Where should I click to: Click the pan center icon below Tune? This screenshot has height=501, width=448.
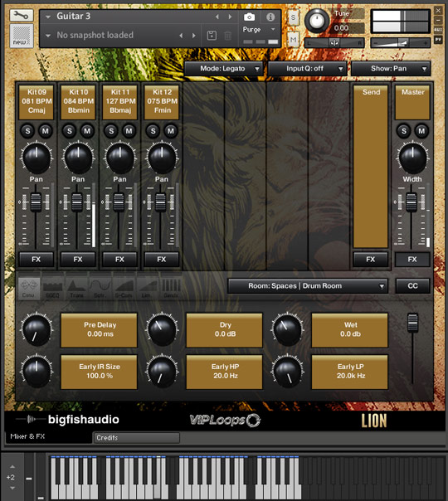(334, 42)
